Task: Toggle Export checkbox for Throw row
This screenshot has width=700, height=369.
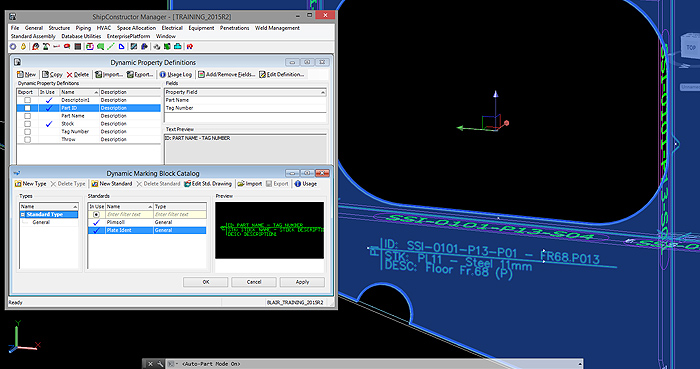Action: click(x=28, y=140)
